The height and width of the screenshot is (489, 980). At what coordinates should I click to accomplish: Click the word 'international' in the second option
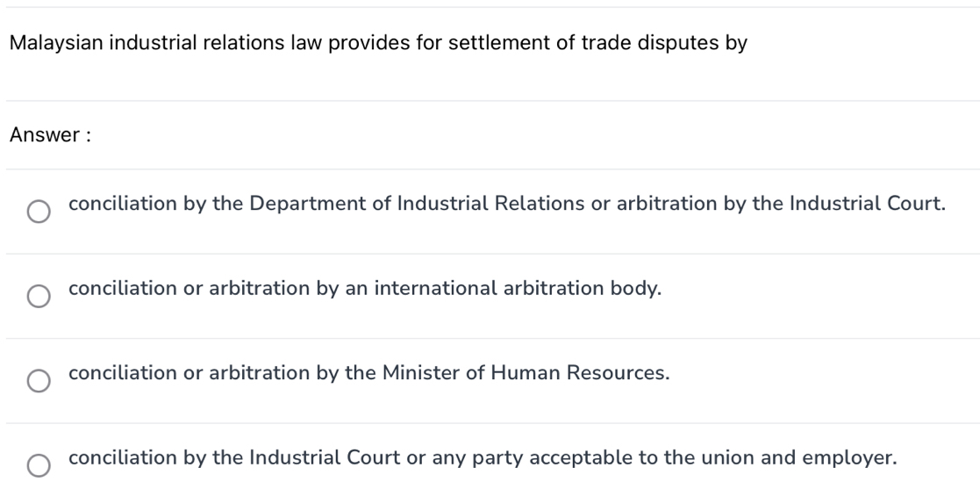pos(436,288)
